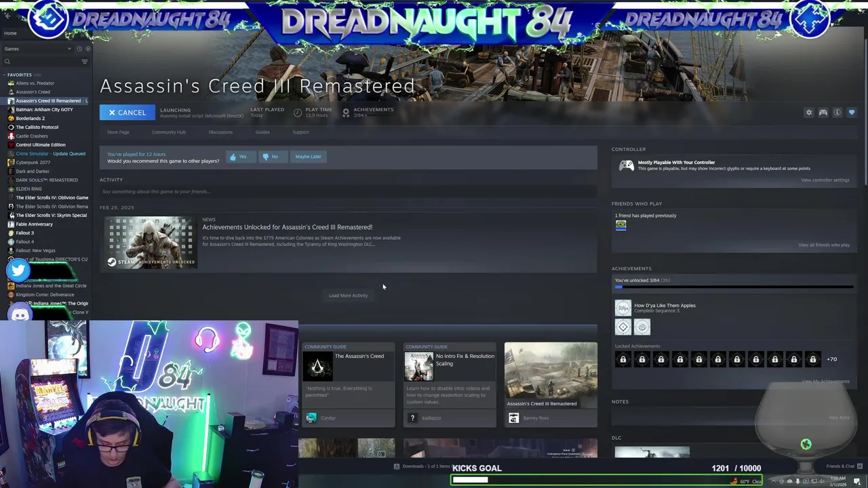This screenshot has height=488, width=868.
Task: Open the Guides tab
Action: (262, 132)
